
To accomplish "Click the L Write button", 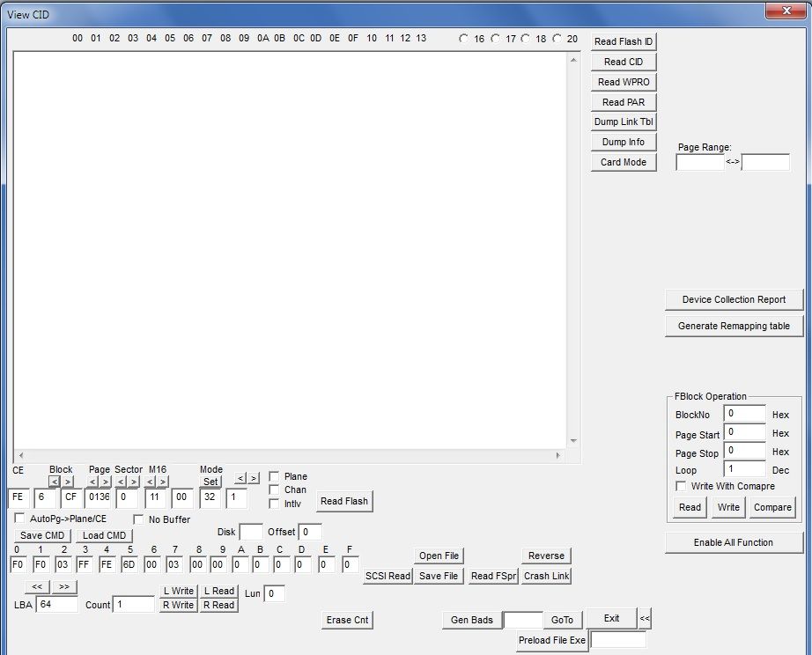I will [x=178, y=591].
